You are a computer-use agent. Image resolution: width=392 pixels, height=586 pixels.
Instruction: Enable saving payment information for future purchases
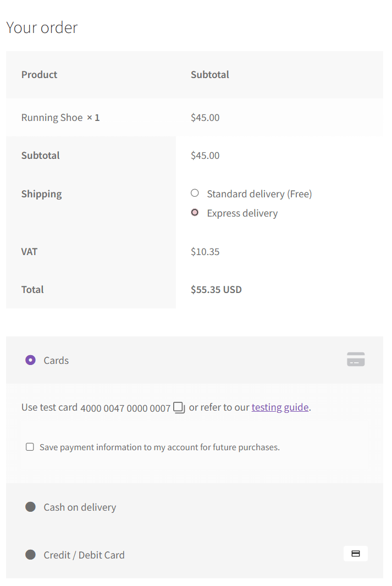[x=30, y=446]
